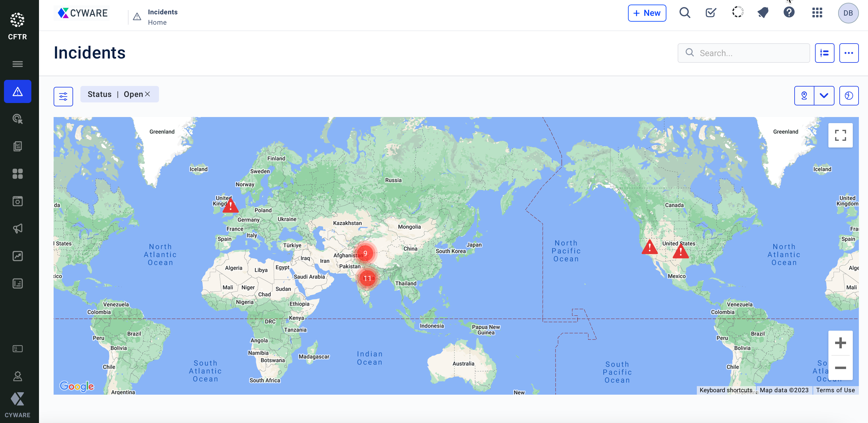This screenshot has height=423, width=868.
Task: Click the Home breadcrumb
Action: (x=157, y=22)
